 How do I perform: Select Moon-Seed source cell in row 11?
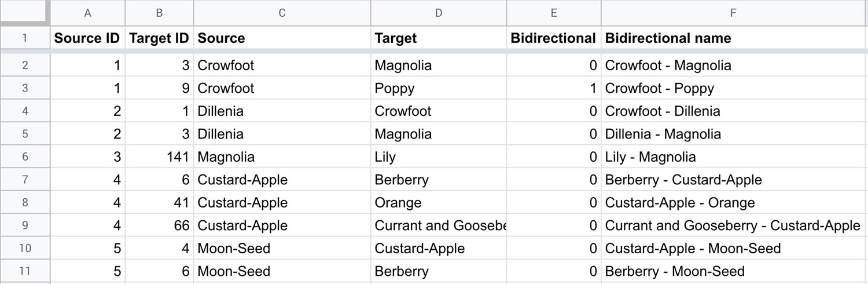point(282,271)
